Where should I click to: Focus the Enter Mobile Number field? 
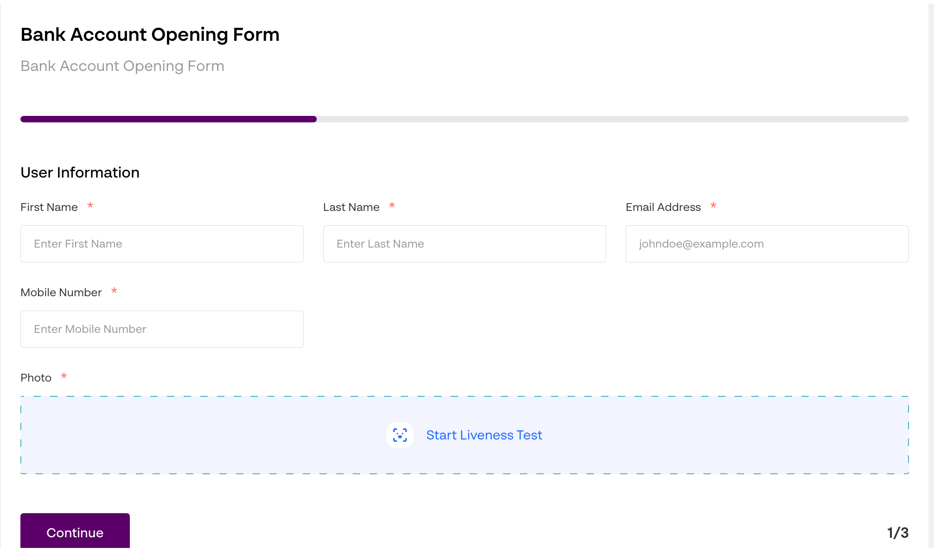click(x=162, y=329)
